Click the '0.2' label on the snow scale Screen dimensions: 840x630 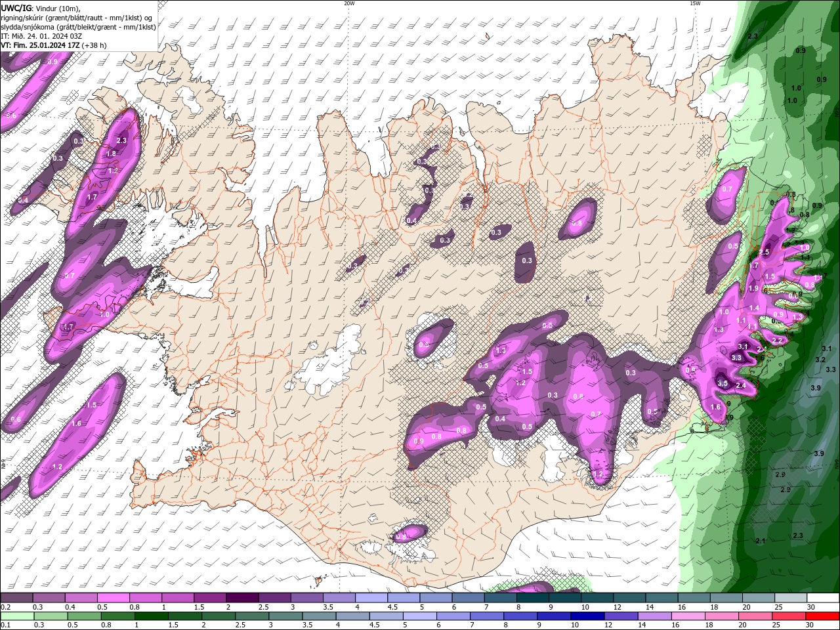(5, 607)
